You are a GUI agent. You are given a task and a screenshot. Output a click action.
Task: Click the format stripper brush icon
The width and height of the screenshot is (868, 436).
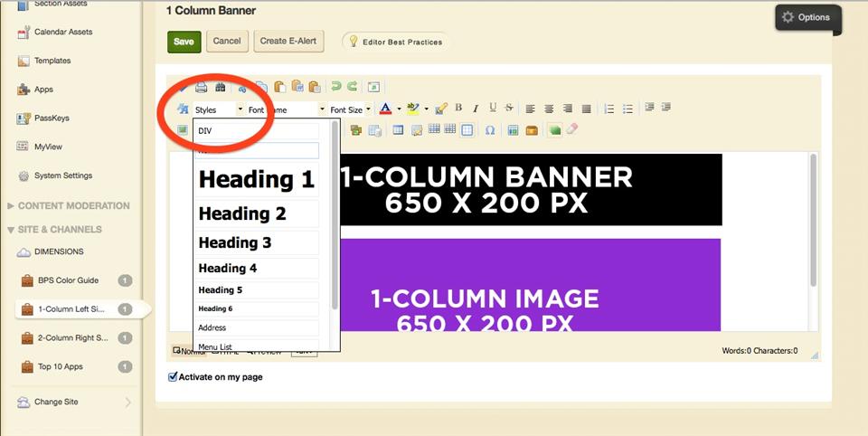pos(441,109)
